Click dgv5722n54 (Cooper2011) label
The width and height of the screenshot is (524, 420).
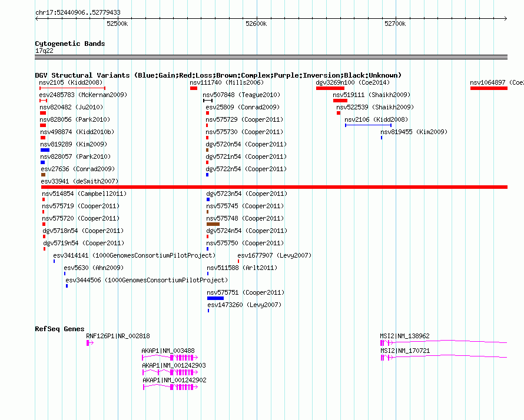click(x=246, y=169)
